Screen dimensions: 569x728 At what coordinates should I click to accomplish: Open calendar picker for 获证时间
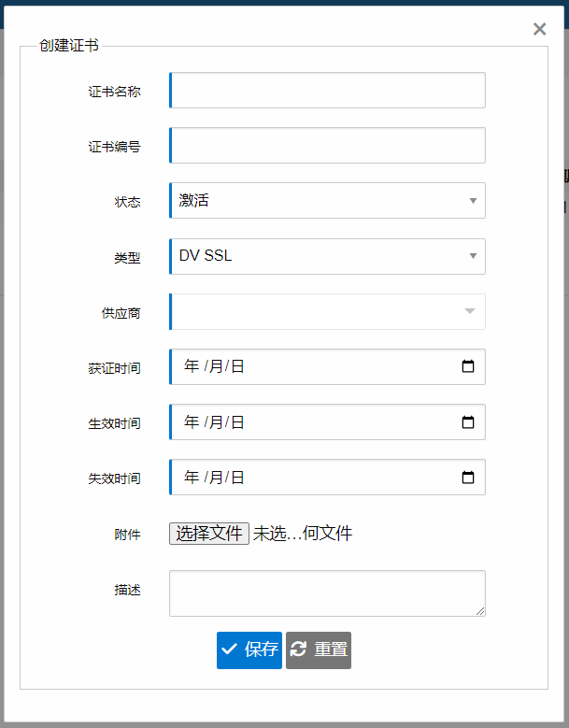point(468,366)
